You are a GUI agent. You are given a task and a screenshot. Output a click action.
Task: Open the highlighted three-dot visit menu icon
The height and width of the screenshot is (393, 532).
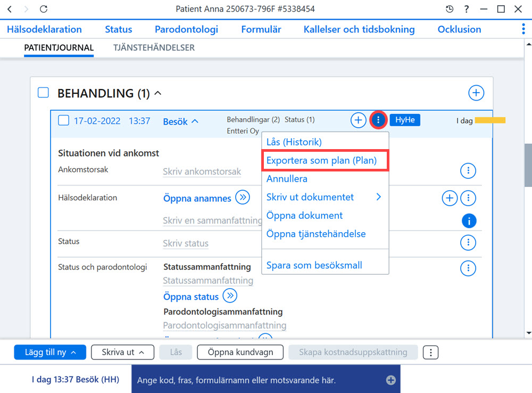378,120
